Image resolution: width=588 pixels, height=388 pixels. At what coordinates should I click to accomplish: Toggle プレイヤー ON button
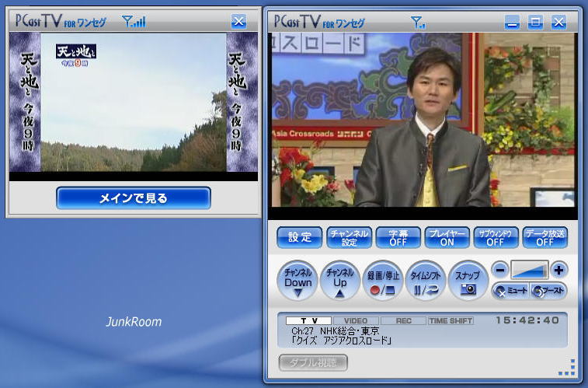click(x=447, y=237)
